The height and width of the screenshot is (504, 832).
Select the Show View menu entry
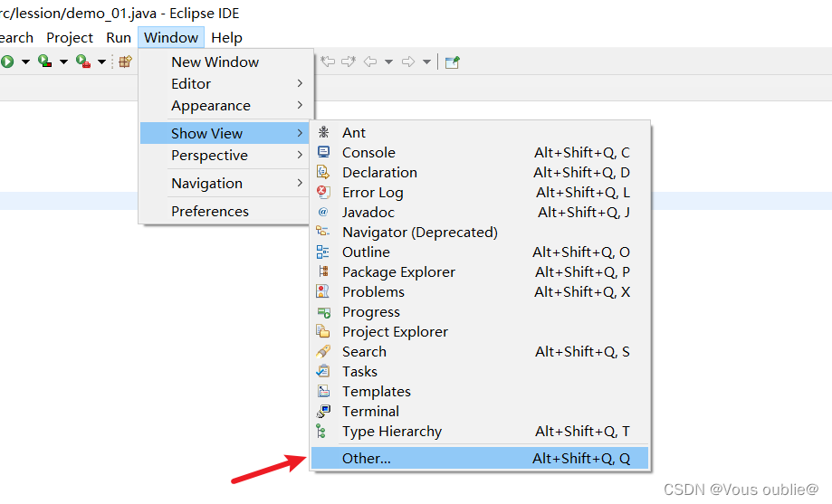point(225,133)
